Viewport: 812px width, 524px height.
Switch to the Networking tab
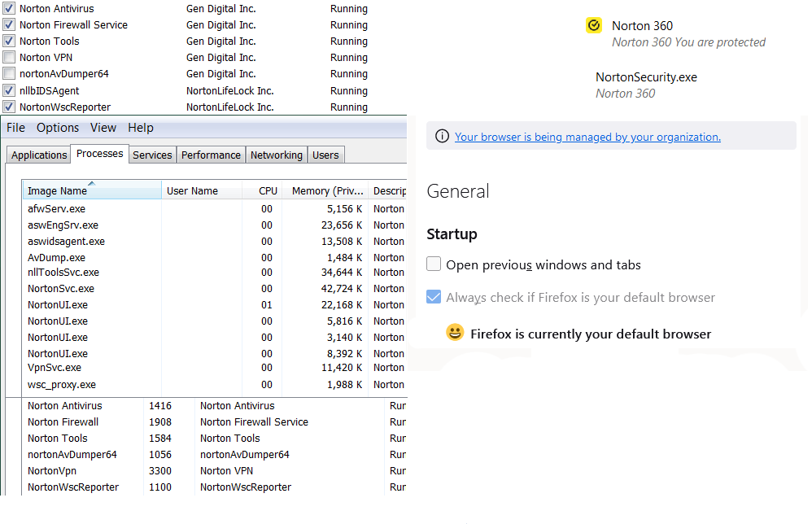tap(276, 154)
